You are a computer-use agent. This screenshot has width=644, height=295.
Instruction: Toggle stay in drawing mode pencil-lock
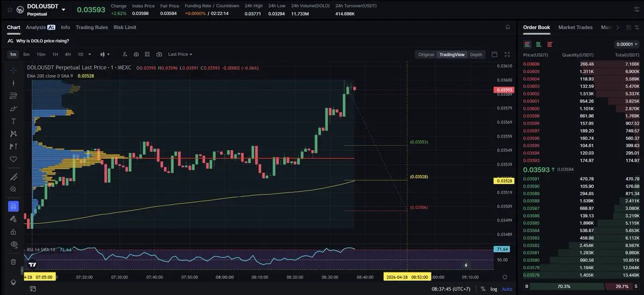coord(13,219)
